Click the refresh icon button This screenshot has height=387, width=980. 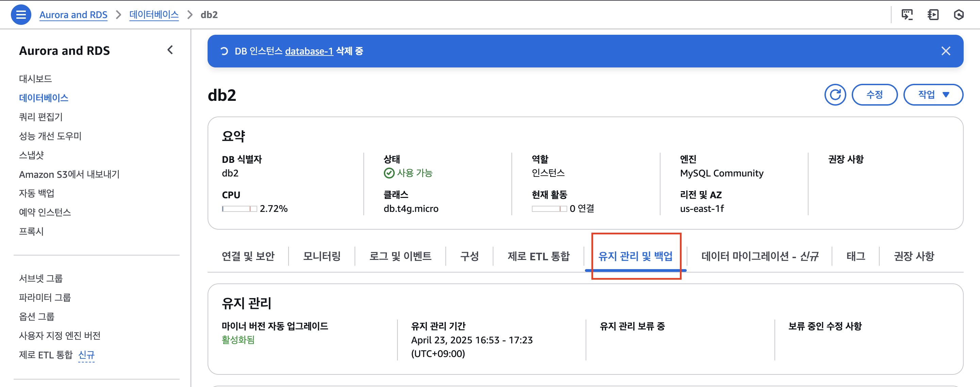click(x=835, y=94)
